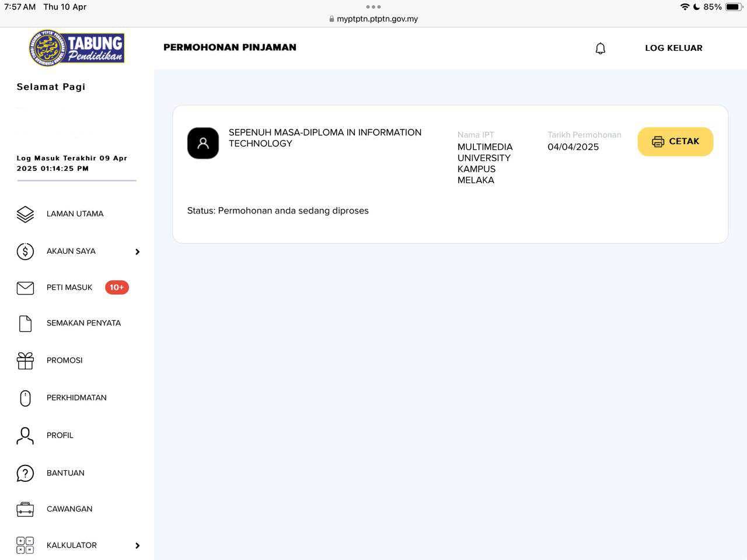This screenshot has height=560, width=747.
Task: Click the 10+ inbox notification badge
Action: [117, 288]
